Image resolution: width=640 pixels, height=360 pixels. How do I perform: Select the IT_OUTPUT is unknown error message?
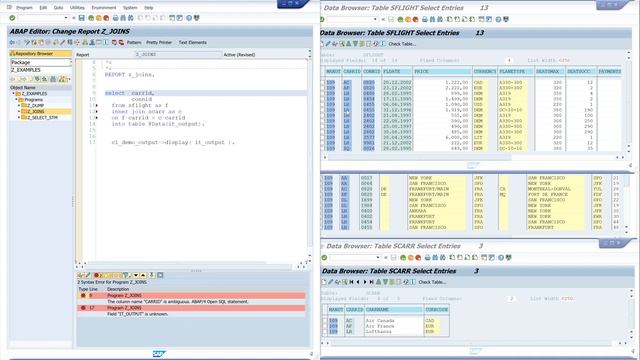point(138,314)
